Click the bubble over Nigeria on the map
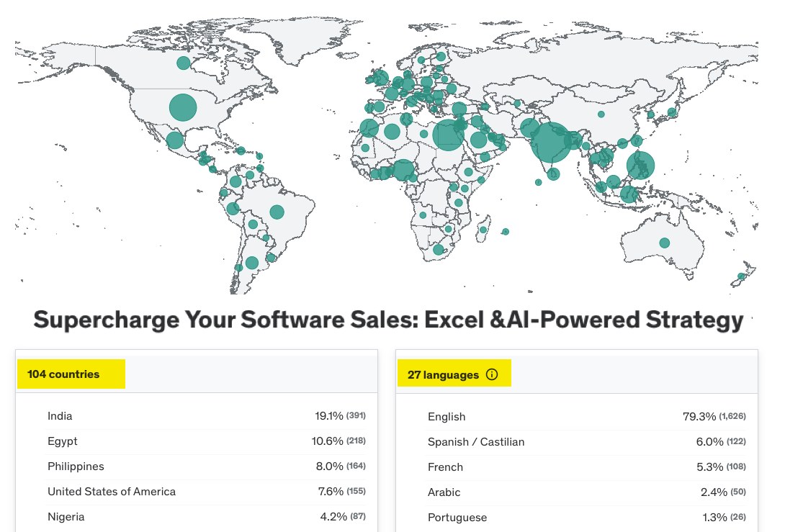 tap(402, 169)
